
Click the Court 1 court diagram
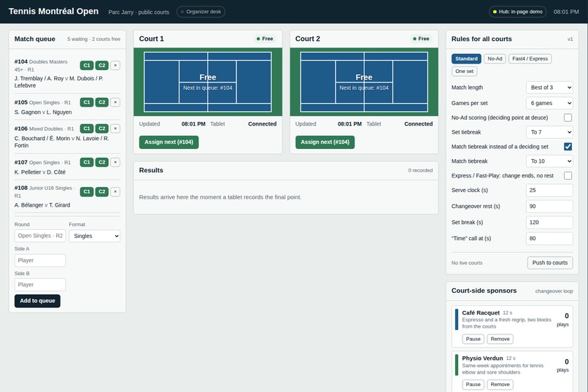[x=208, y=82]
